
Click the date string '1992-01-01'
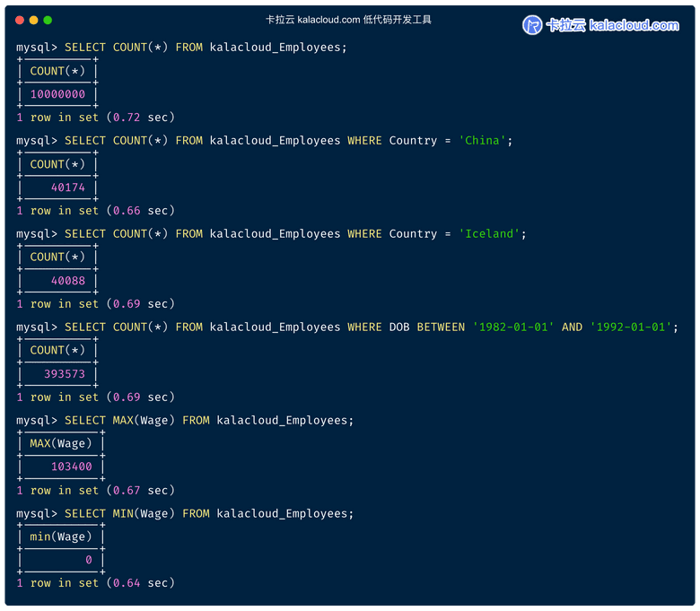(x=630, y=327)
